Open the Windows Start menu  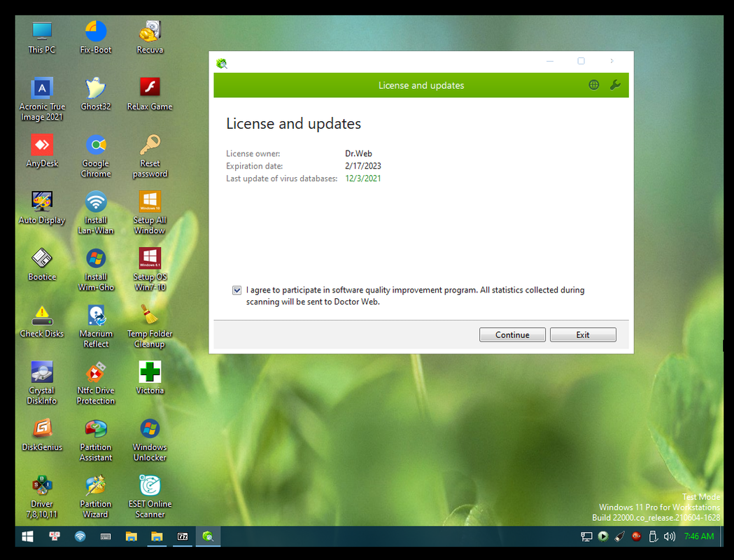click(27, 537)
